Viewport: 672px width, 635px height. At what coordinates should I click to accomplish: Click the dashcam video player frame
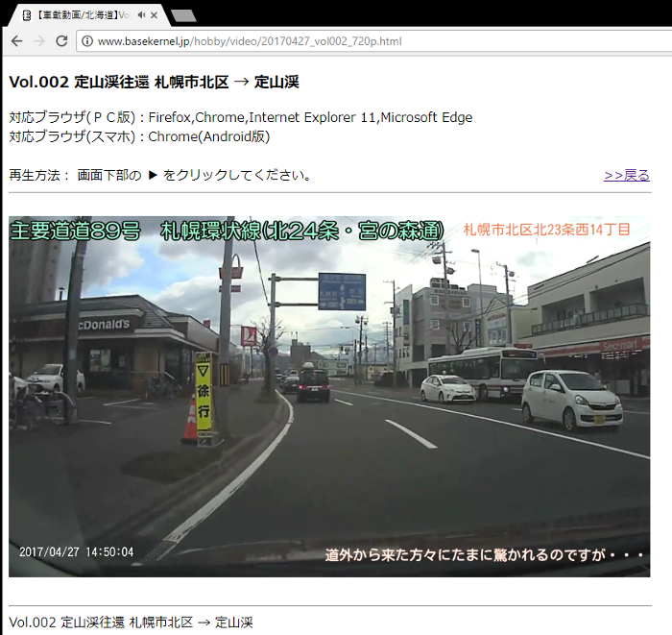tap(329, 397)
